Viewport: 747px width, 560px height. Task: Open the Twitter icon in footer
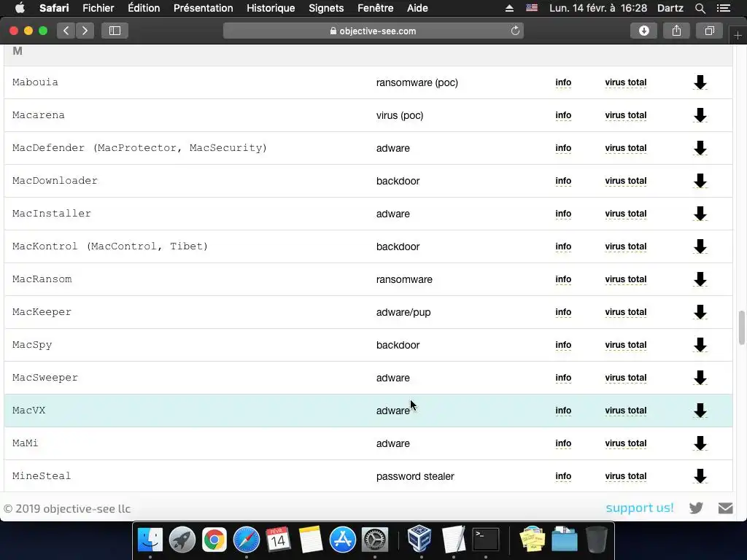pyautogui.click(x=696, y=507)
